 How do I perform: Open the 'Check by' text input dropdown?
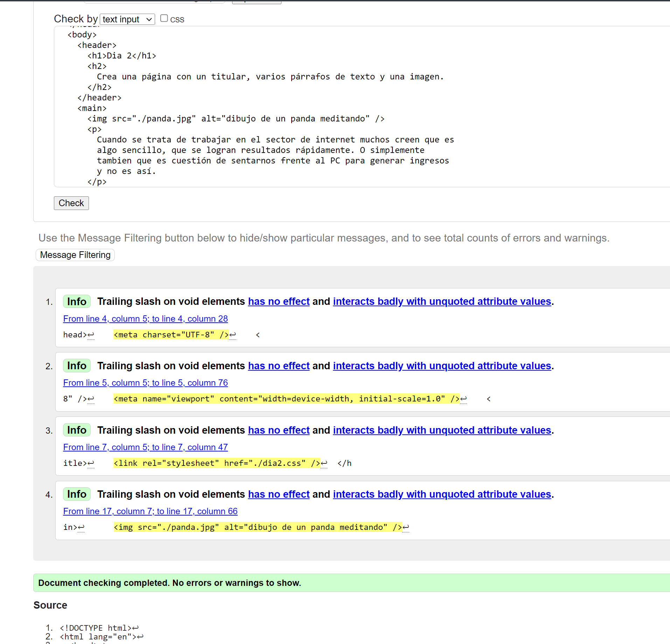click(x=127, y=19)
